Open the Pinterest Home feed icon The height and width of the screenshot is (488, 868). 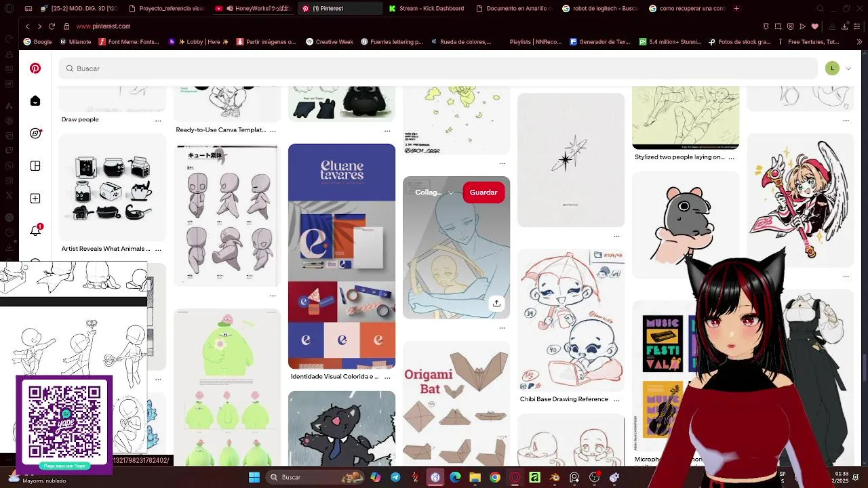(x=35, y=101)
